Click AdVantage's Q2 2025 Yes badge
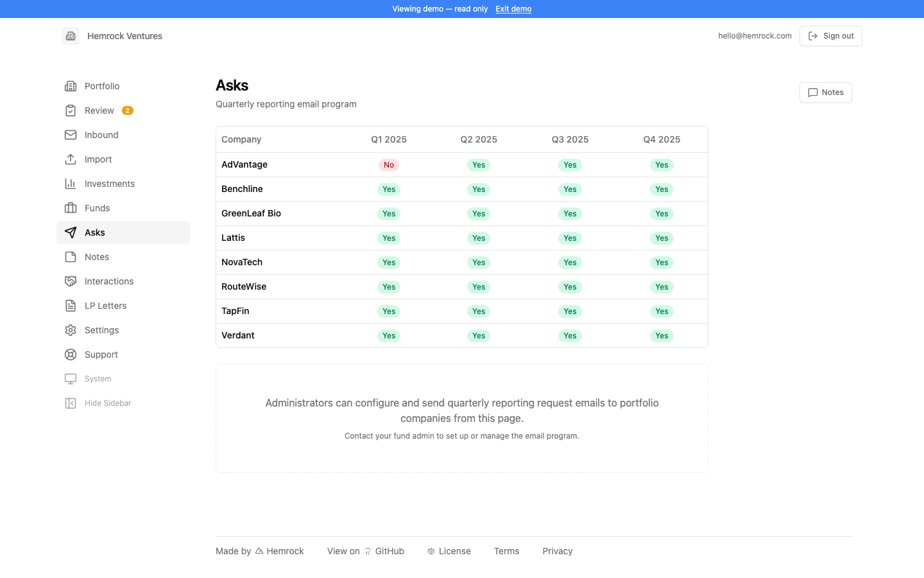This screenshot has width=924, height=578. tap(479, 165)
